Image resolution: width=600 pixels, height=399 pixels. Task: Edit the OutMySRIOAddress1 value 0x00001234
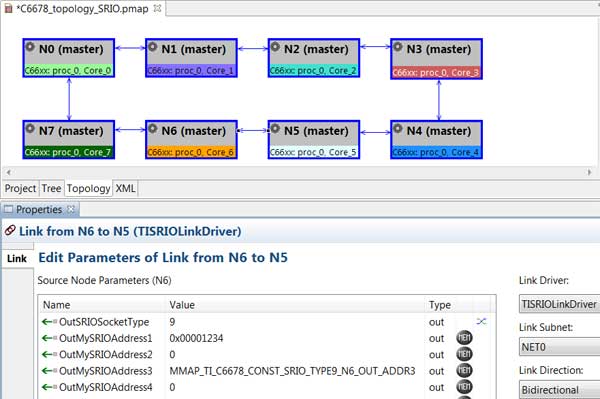point(196,338)
